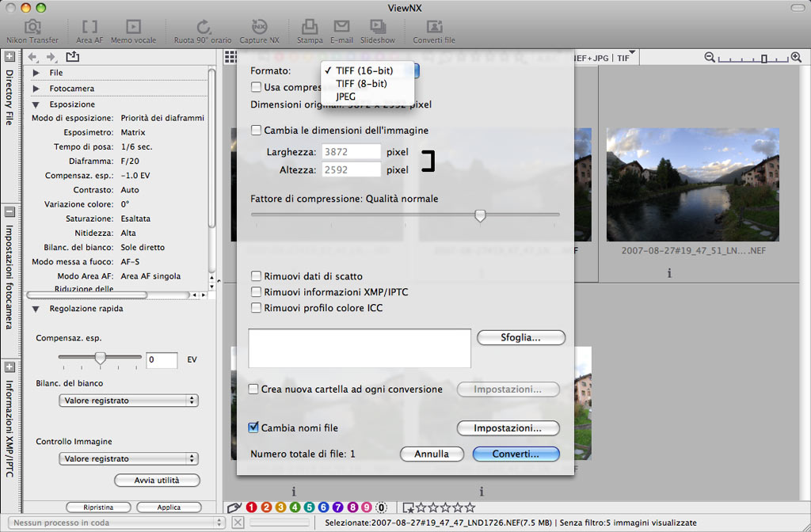Enable Rimuovi dati di scatto
The image size is (811, 532).
coord(256,276)
